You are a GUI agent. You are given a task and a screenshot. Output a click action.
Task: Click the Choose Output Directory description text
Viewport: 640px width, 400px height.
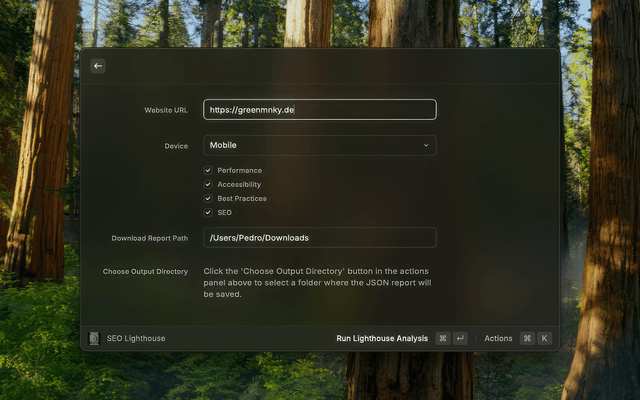(x=318, y=282)
